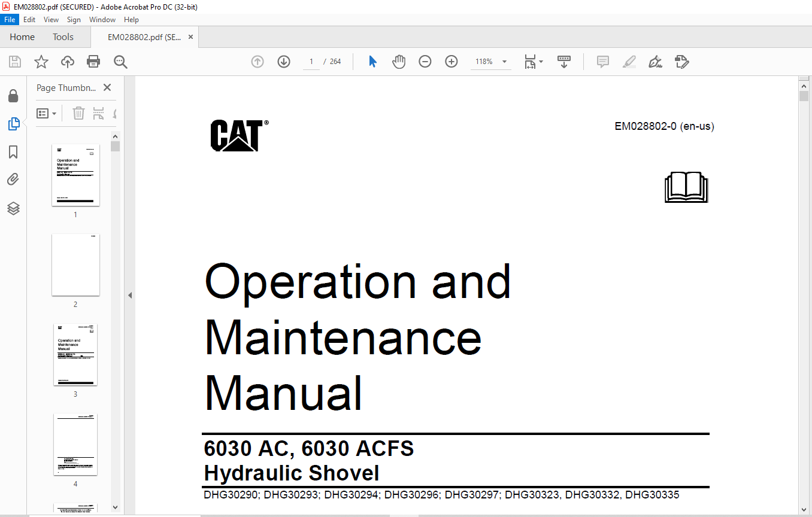This screenshot has height=517, width=812.
Task: Add document to starred with star icon
Action: (41, 62)
